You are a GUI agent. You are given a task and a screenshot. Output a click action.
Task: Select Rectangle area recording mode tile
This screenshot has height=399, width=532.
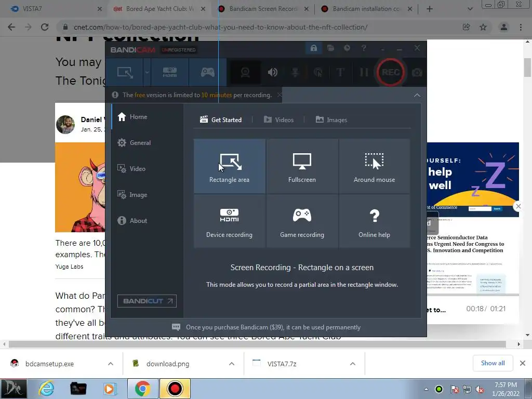(229, 166)
